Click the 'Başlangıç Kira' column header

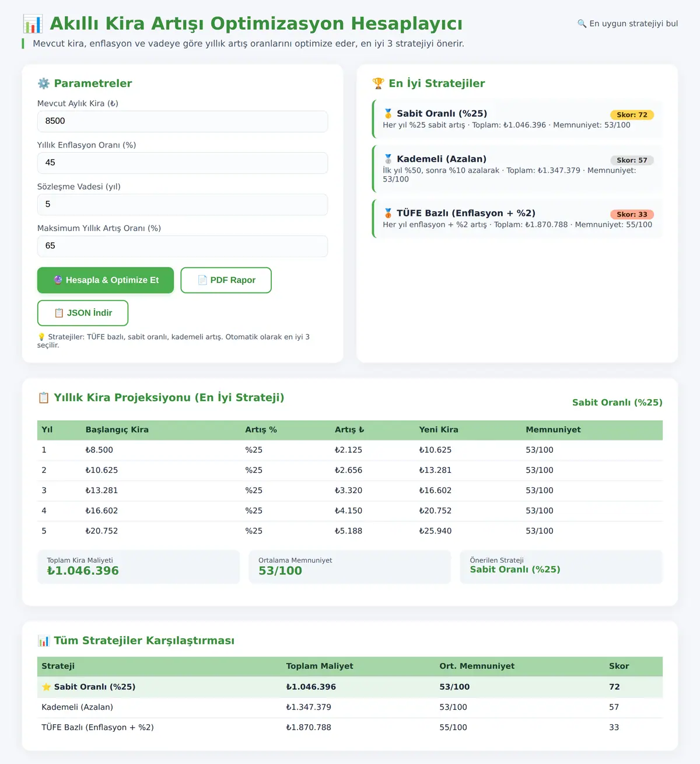(x=117, y=430)
